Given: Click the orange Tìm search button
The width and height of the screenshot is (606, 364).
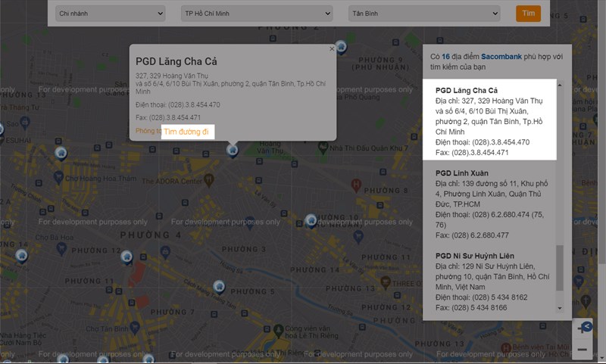Looking at the screenshot, I should point(528,14).
